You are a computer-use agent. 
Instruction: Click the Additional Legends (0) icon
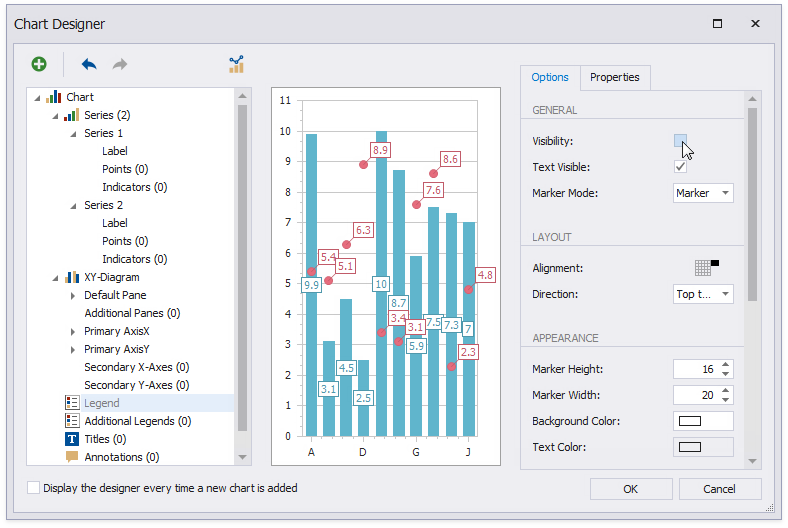[x=72, y=421]
